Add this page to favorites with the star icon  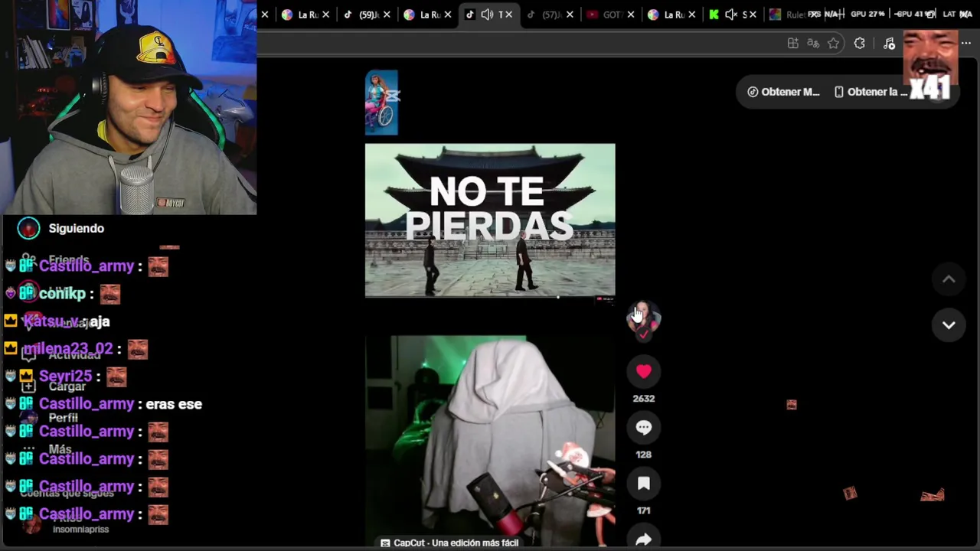[834, 44]
